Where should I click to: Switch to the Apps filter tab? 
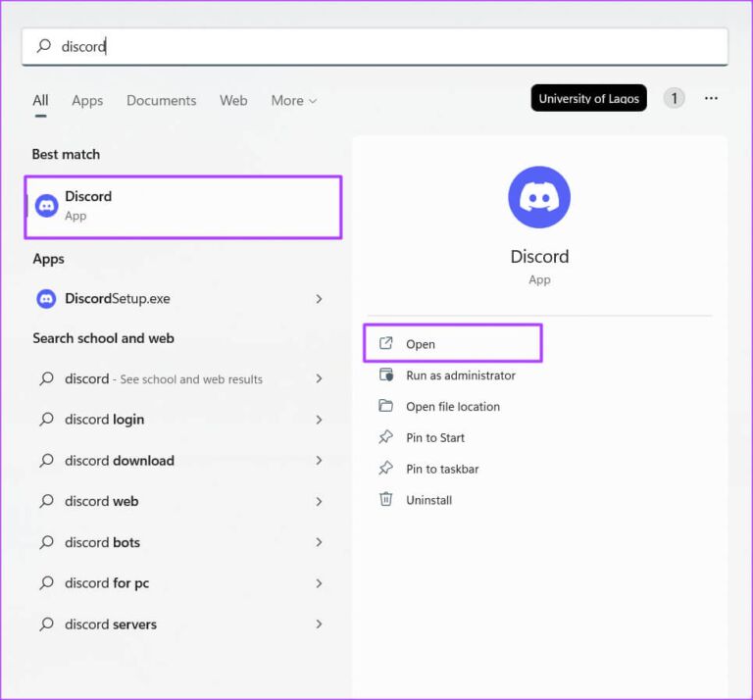(87, 100)
